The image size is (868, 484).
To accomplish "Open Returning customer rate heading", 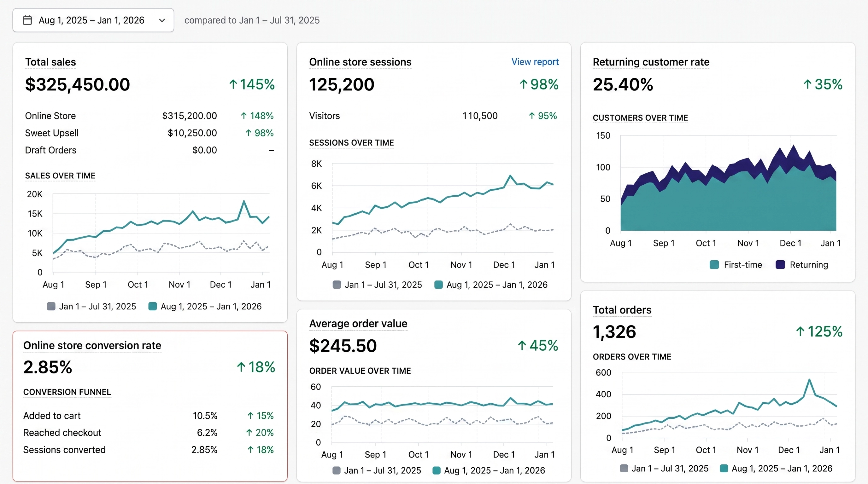I will pos(651,62).
